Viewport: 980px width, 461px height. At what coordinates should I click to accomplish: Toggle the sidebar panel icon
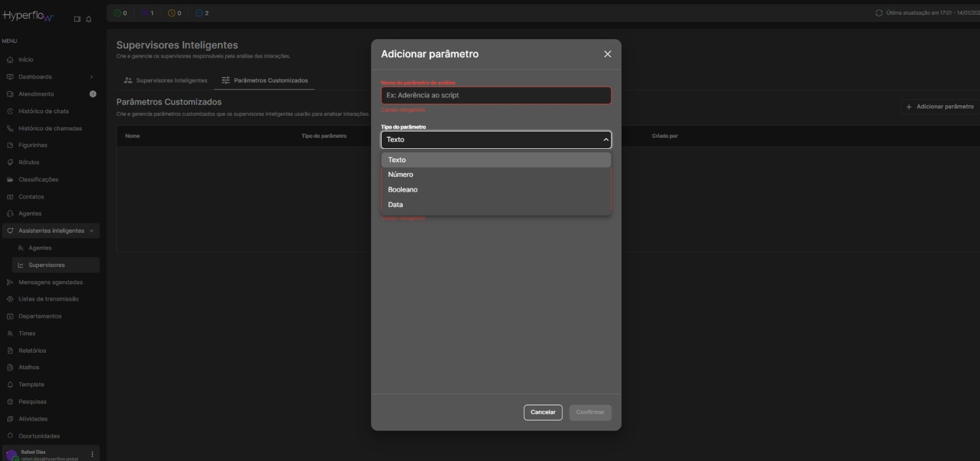point(77,19)
